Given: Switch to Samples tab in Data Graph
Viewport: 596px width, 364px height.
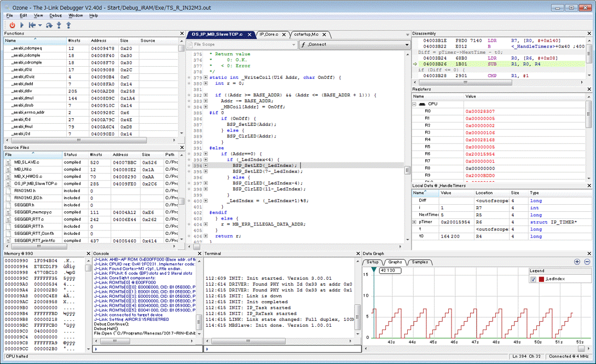Looking at the screenshot, I should (420, 262).
